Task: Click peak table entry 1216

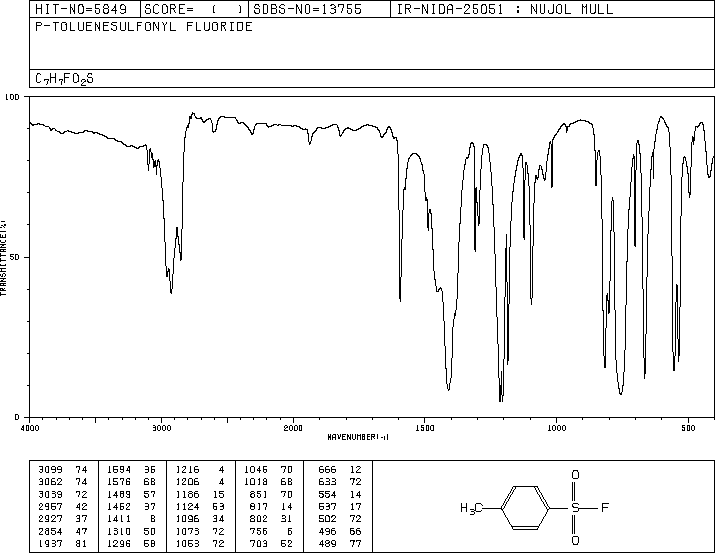Action: tap(187, 469)
